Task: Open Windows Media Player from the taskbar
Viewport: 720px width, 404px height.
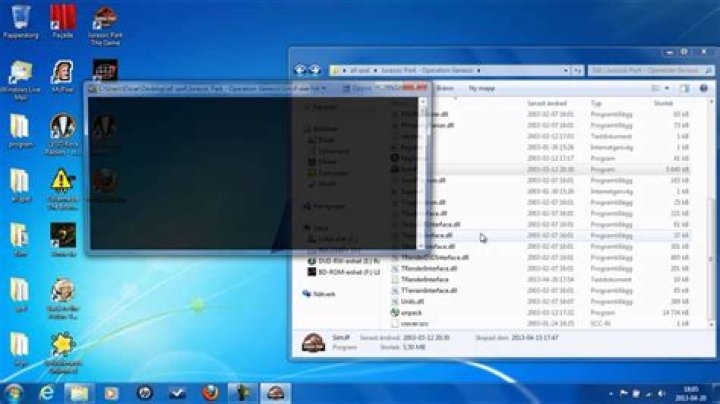Action: (x=112, y=391)
